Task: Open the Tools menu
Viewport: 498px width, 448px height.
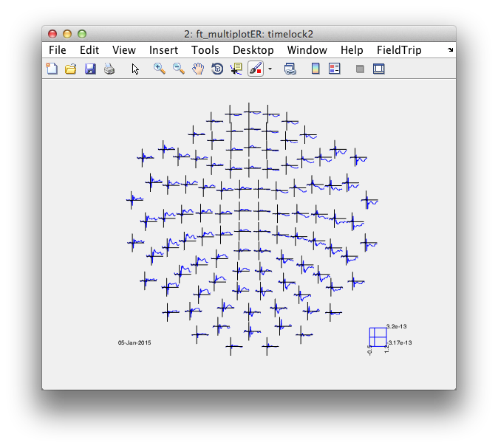Action: pyautogui.click(x=205, y=50)
